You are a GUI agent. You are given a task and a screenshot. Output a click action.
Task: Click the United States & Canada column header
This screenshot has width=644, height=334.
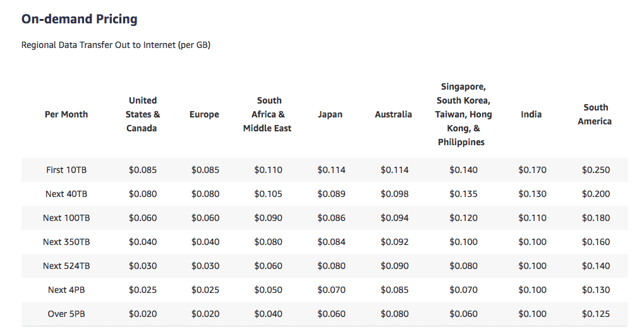click(x=143, y=114)
